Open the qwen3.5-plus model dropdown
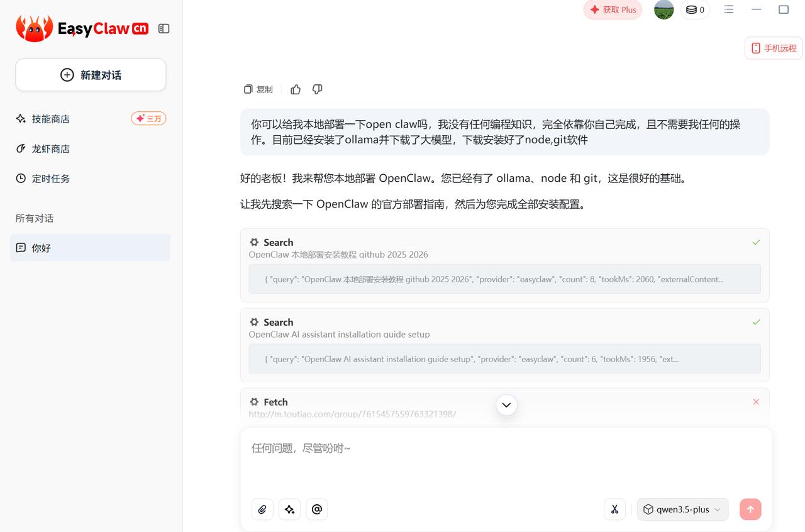 (x=682, y=509)
